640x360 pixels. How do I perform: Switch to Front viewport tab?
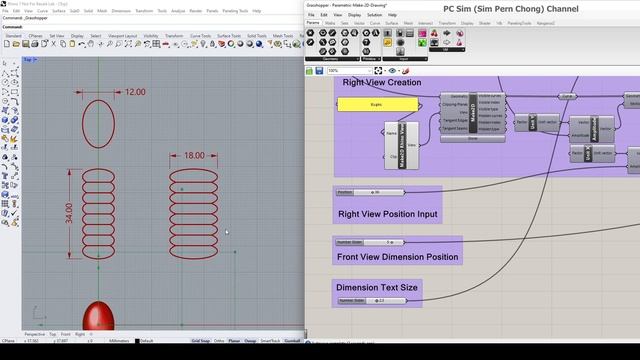point(65,334)
